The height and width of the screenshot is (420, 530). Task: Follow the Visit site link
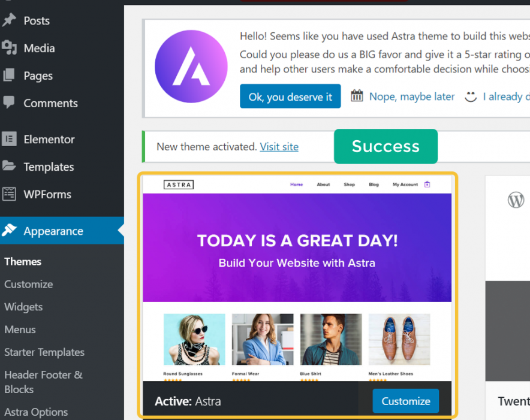[x=279, y=147]
